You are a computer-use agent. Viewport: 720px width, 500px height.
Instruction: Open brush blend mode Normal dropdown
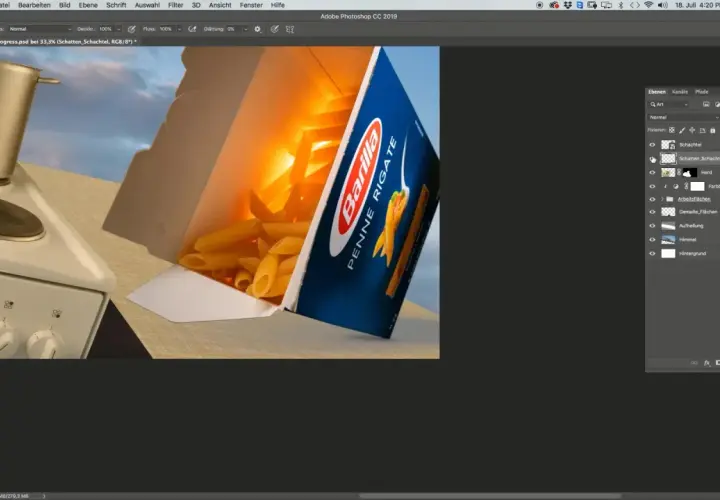(x=40, y=29)
